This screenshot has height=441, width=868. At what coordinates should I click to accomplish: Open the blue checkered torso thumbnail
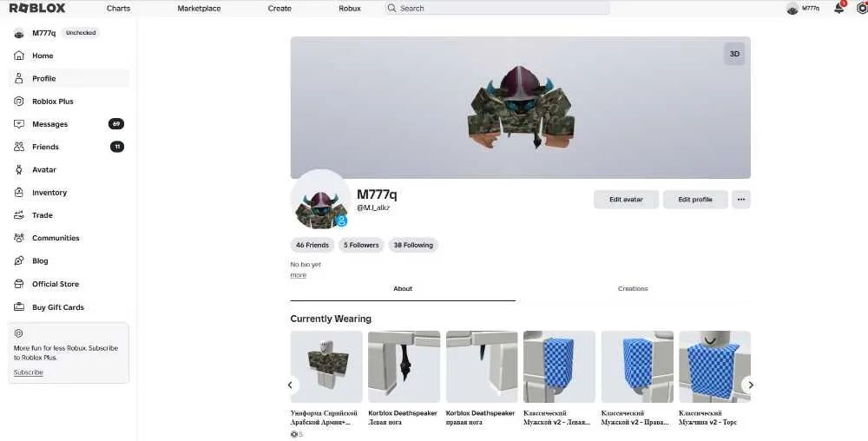click(714, 367)
